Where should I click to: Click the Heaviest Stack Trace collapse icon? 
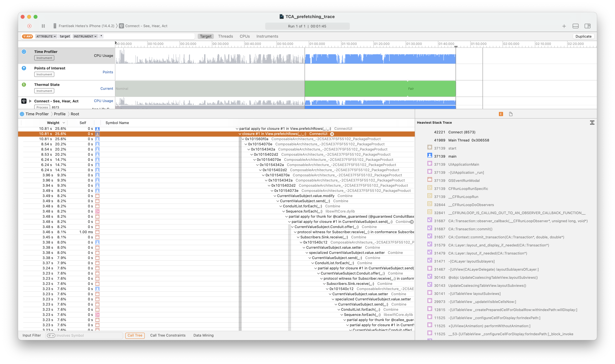pos(592,122)
